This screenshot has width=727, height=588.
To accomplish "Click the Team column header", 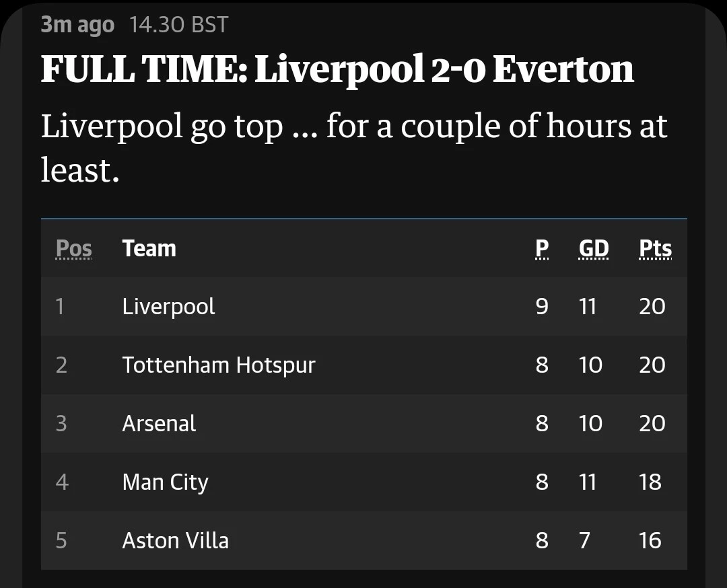I will pyautogui.click(x=149, y=248).
